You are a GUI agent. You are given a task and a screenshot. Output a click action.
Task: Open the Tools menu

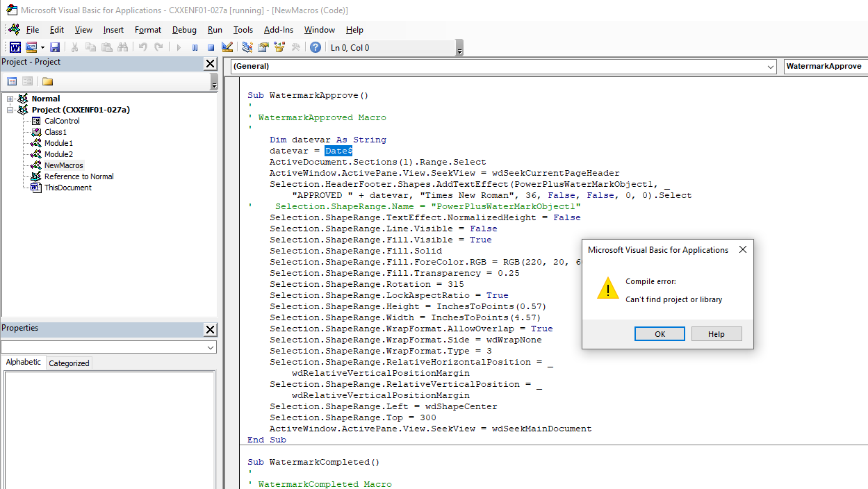(x=243, y=30)
